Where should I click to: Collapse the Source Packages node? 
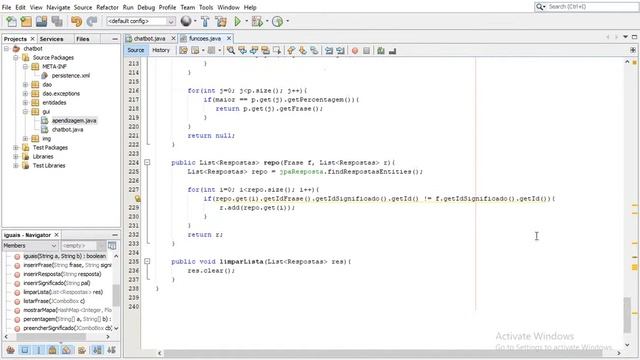16,58
